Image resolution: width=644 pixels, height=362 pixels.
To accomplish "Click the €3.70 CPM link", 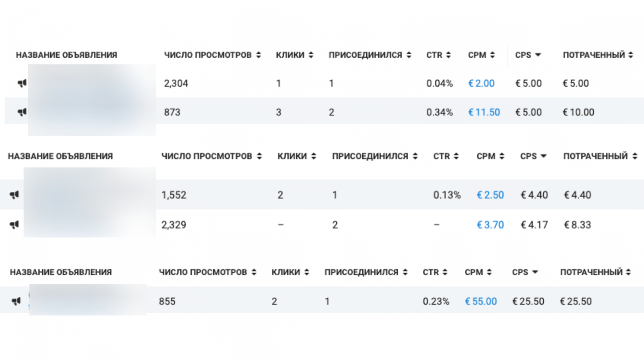I will 490,225.
